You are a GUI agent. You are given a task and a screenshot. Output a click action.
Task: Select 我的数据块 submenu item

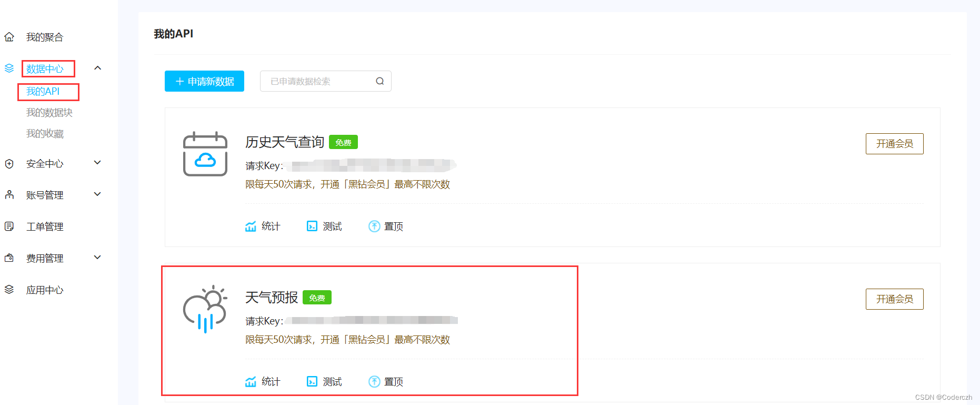49,113
